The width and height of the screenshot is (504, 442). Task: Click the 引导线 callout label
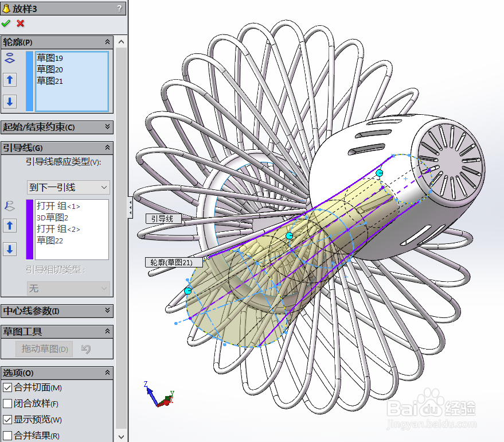point(163,219)
